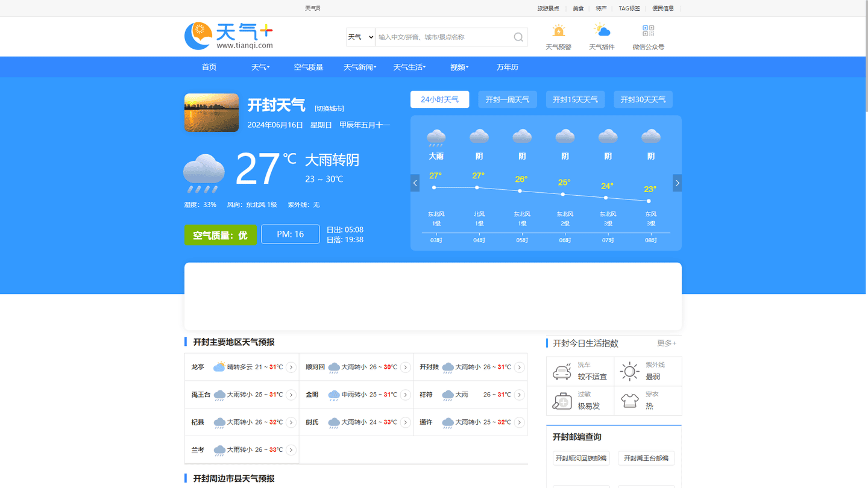Go to 首页 in navigation bar

(x=209, y=67)
